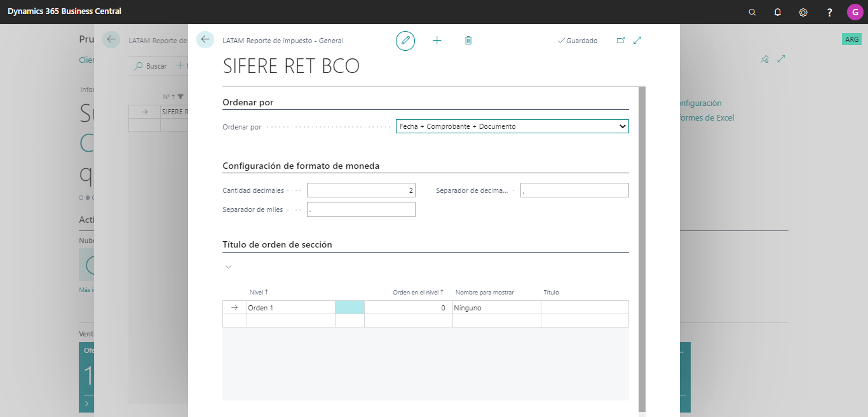868x417 pixels.
Task: Click Configuración de formato de moneda heading
Action: (x=301, y=166)
